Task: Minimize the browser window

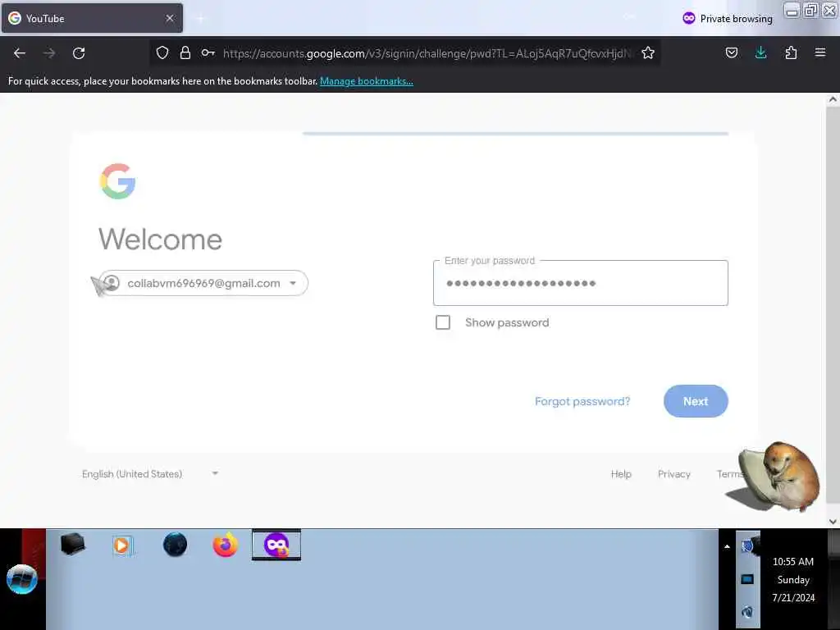Action: click(792, 11)
